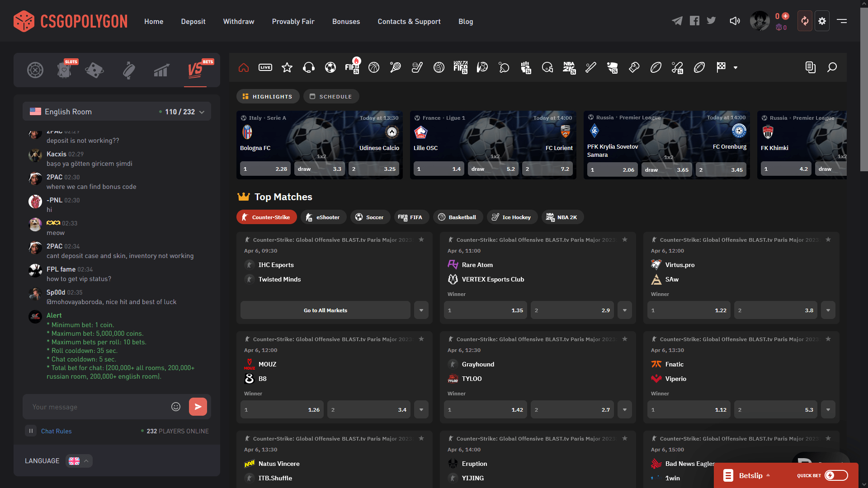The image size is (868, 488).
Task: Send the chat message
Action: (x=198, y=407)
